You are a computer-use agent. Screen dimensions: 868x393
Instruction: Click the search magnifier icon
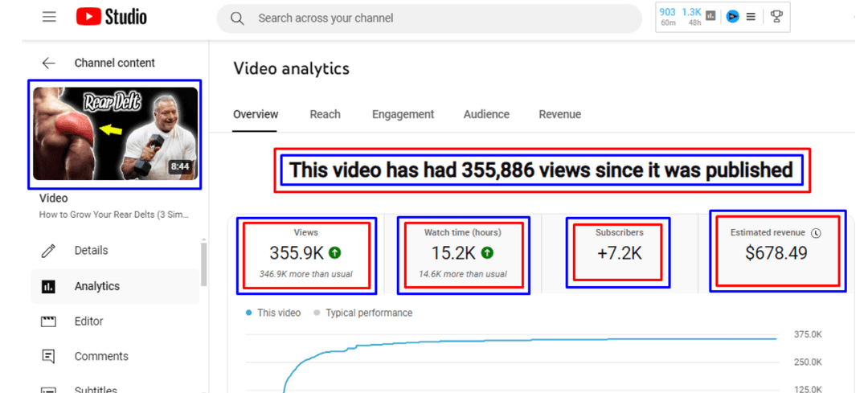(237, 18)
